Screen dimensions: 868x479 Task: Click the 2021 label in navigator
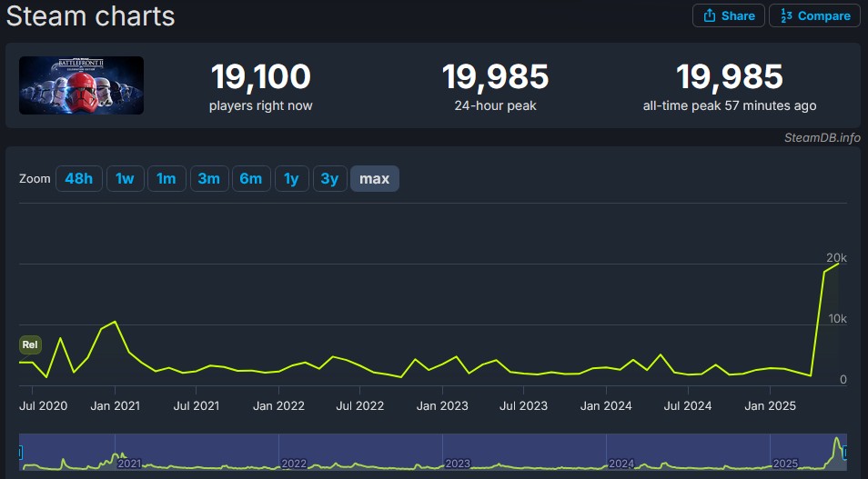pyautogui.click(x=129, y=464)
